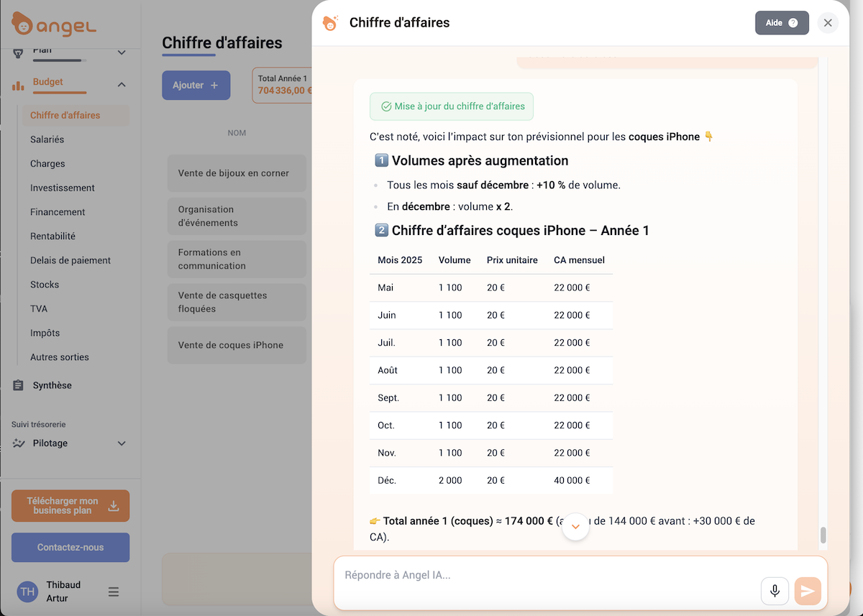Activate the microphone icon in the chat bar

(x=775, y=591)
